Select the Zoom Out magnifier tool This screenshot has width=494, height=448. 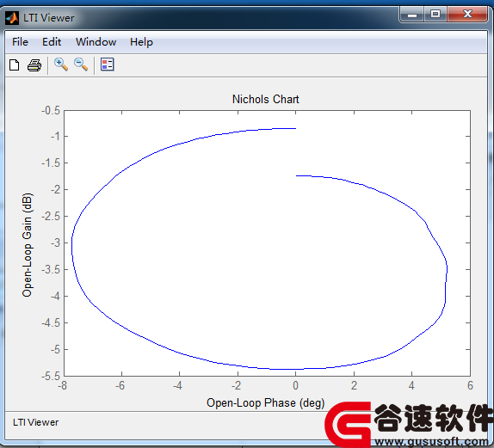tap(81, 64)
